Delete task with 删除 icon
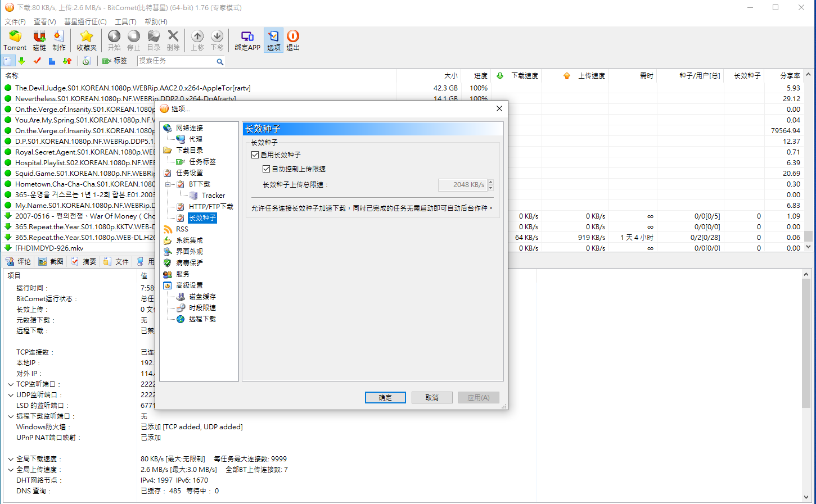 coord(173,40)
